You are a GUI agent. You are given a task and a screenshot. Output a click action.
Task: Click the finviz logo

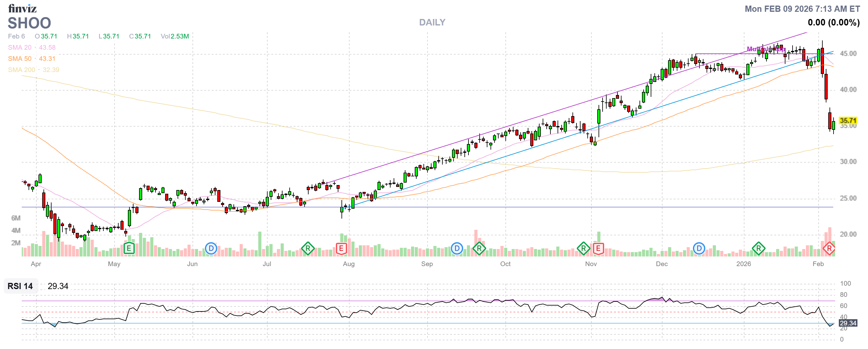coord(22,8)
